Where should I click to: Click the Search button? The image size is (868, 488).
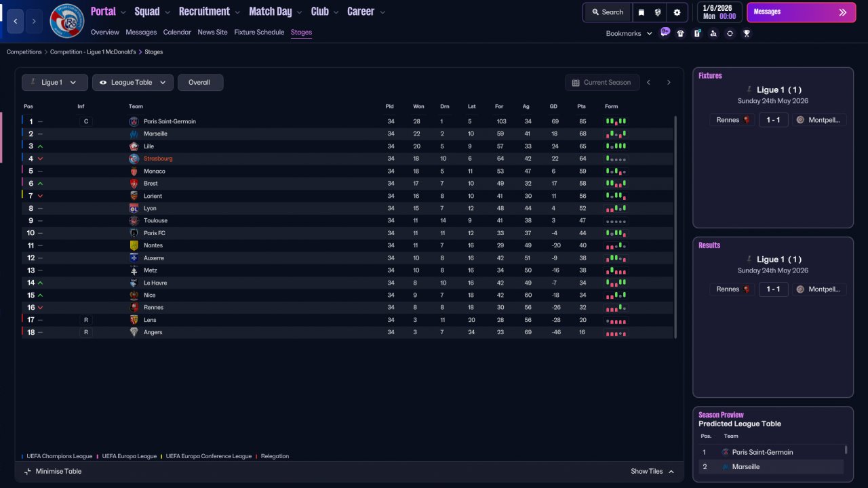(x=607, y=12)
